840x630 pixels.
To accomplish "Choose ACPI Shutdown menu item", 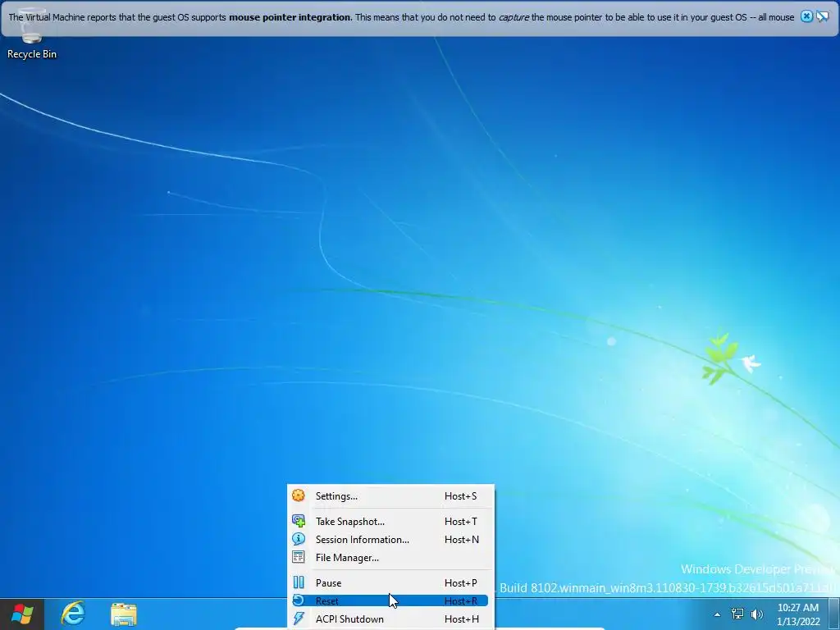I will 390,619.
